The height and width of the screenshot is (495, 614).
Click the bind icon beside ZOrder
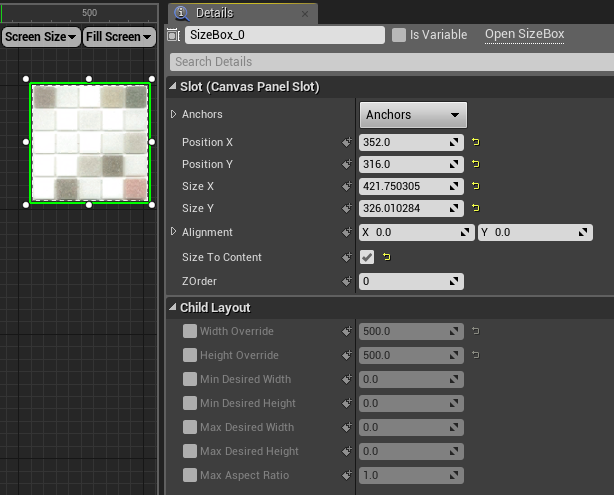(x=347, y=281)
